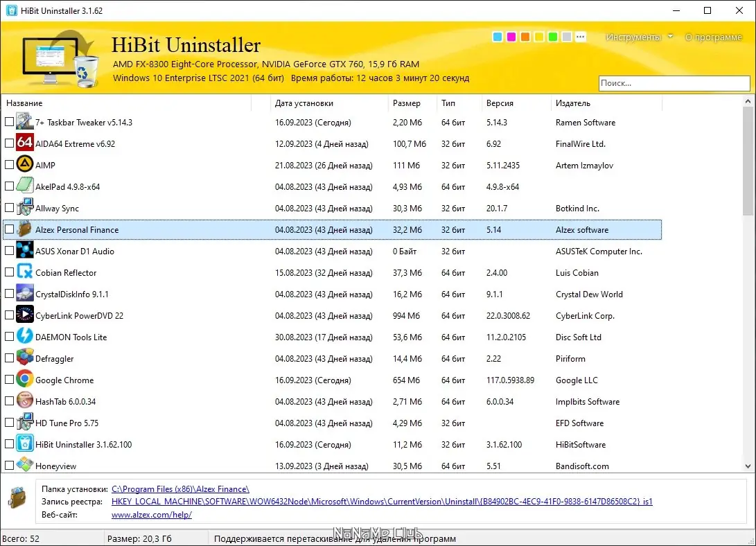Viewport: 756px width, 546px height.
Task: Click the Defraggler icon
Action: pyautogui.click(x=24, y=358)
